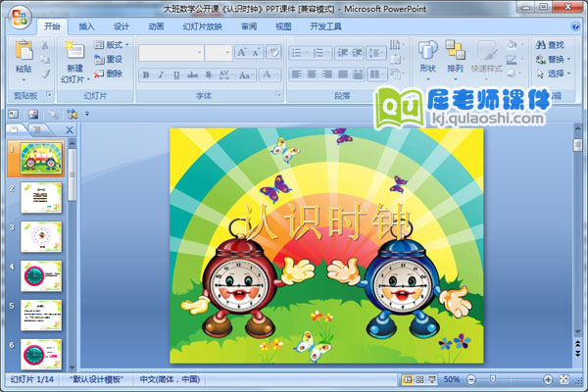Select slide 4 thumbnail with clock
This screenshot has height=392, width=588.
[41, 276]
